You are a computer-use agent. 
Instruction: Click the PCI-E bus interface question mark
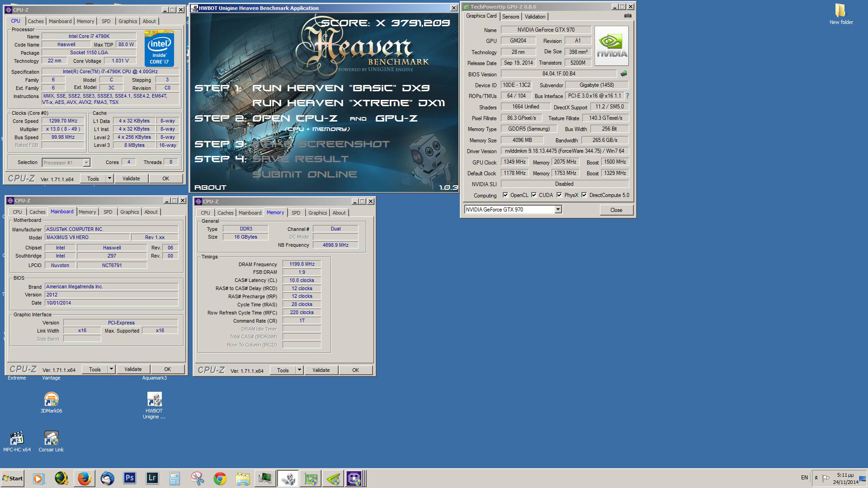(627, 96)
